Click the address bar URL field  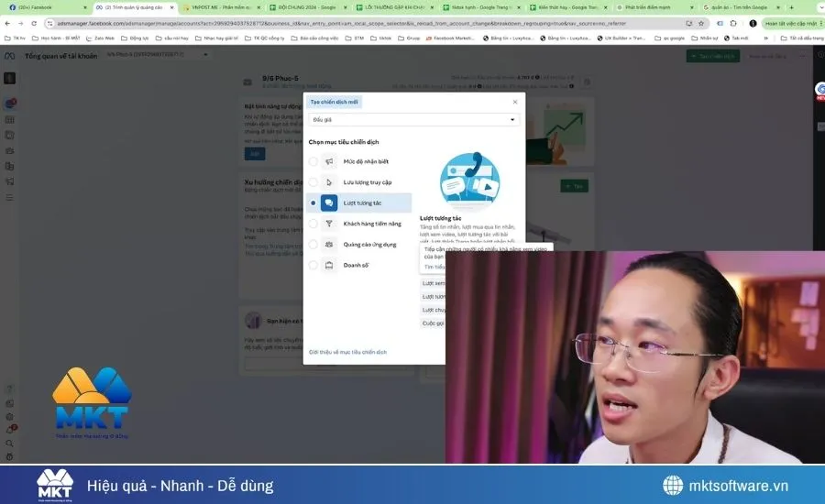342,23
